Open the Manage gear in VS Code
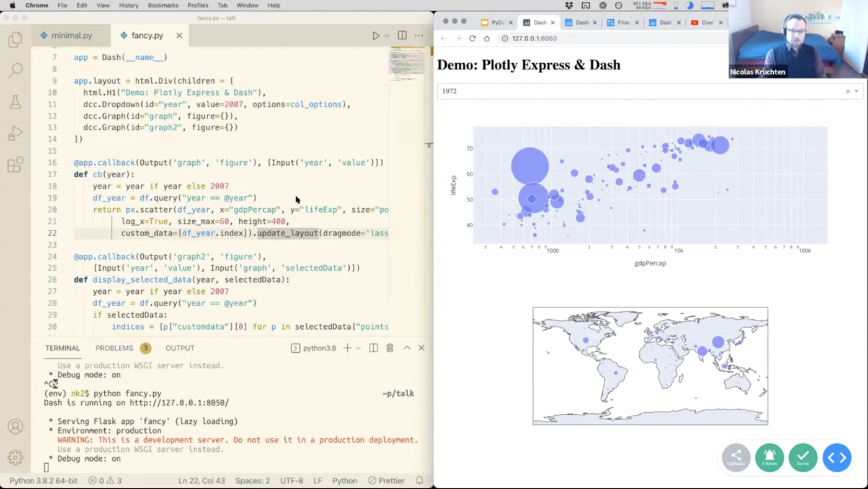This screenshot has width=868, height=489. point(15,457)
